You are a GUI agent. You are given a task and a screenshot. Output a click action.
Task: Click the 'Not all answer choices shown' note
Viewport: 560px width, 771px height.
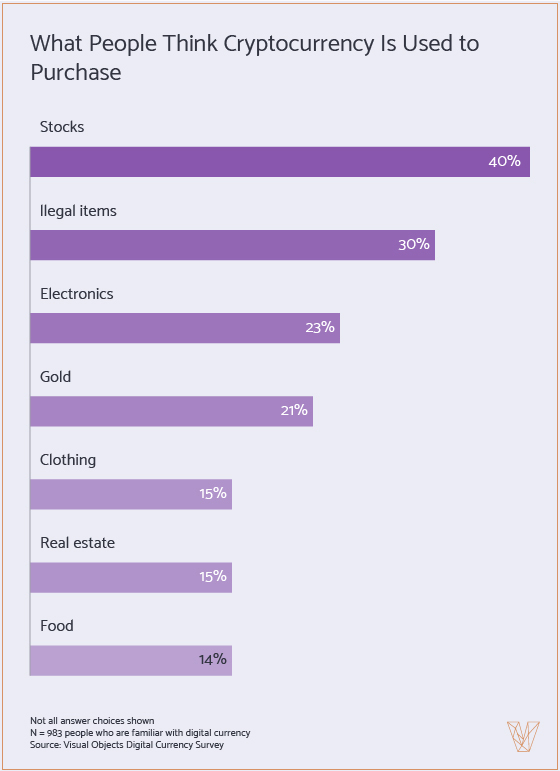(92, 721)
